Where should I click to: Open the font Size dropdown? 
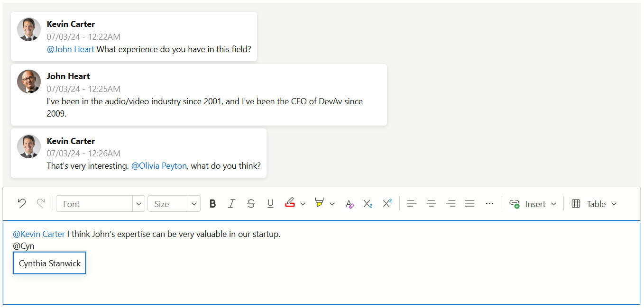tap(193, 203)
